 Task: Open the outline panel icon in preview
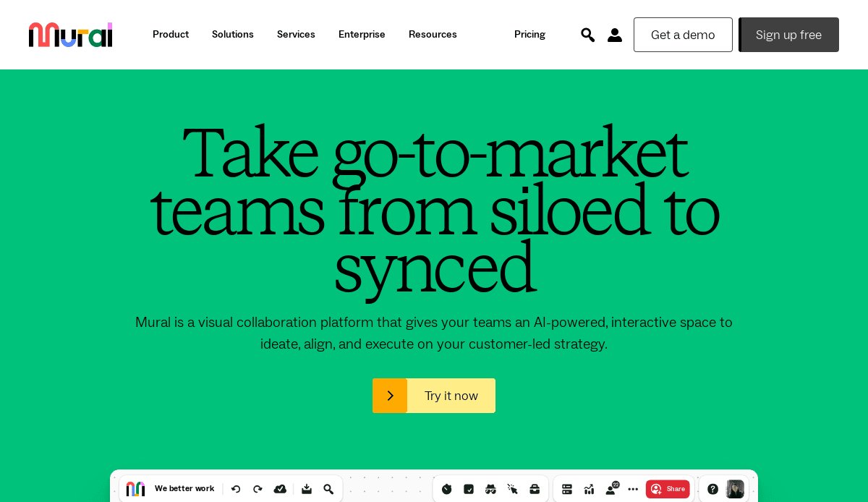coord(567,489)
